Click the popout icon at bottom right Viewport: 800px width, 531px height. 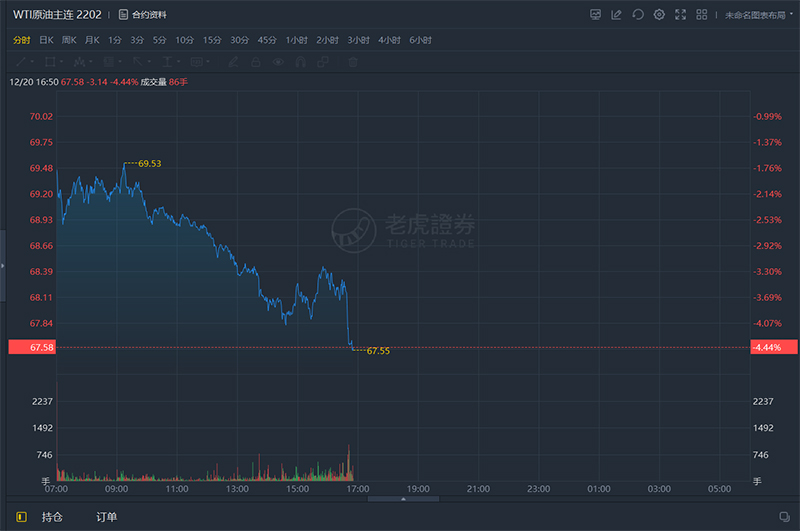point(784,517)
